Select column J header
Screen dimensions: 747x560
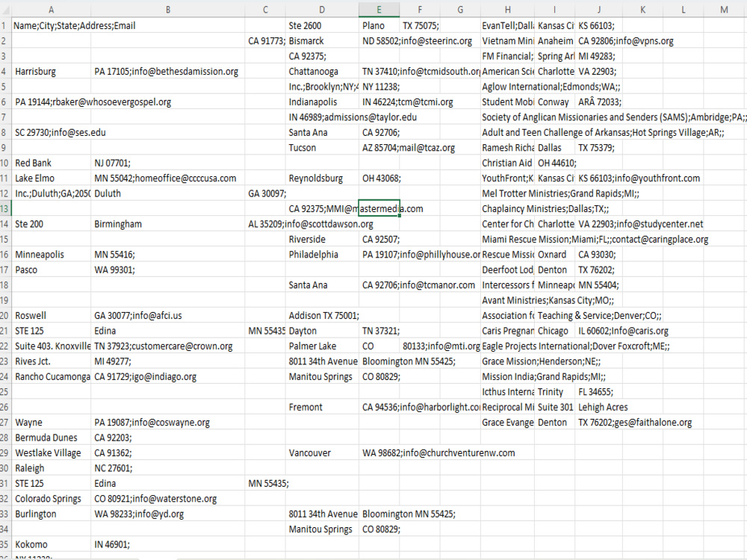[599, 10]
